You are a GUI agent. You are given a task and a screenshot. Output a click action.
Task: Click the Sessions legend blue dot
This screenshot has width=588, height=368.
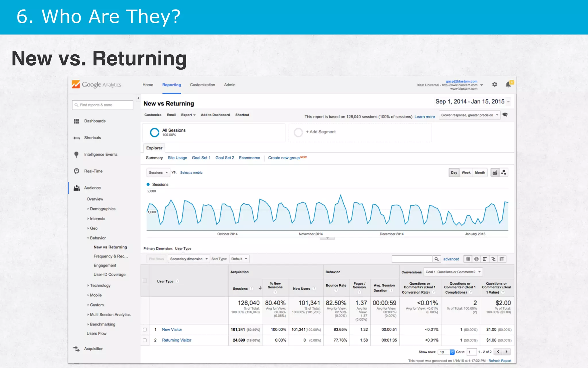(x=148, y=185)
